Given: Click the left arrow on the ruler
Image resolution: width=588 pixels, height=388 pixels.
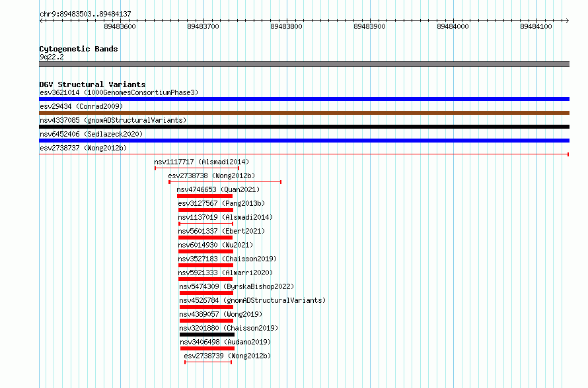Looking at the screenshot, I should (x=41, y=21).
